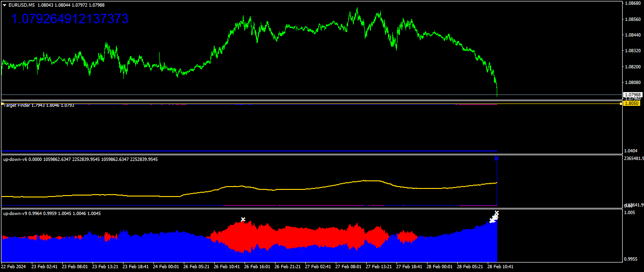
Task: Click the 22 Feb 2024 date label
Action: (14, 267)
